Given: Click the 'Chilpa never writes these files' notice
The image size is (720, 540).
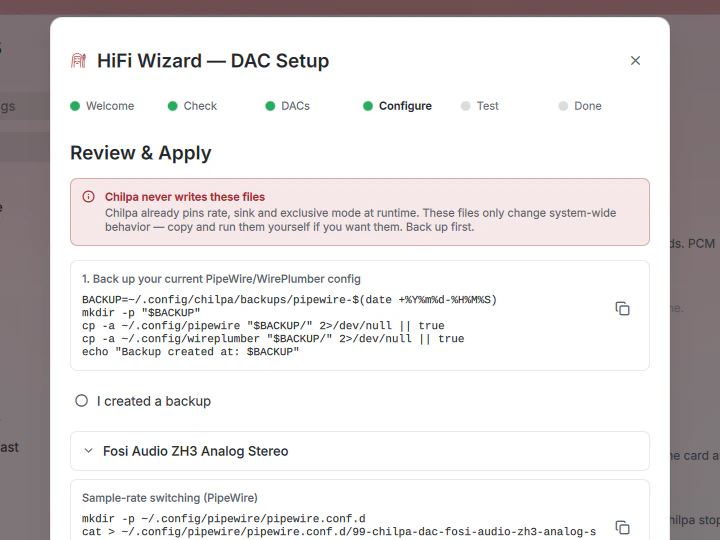Looking at the screenshot, I should 360,212.
